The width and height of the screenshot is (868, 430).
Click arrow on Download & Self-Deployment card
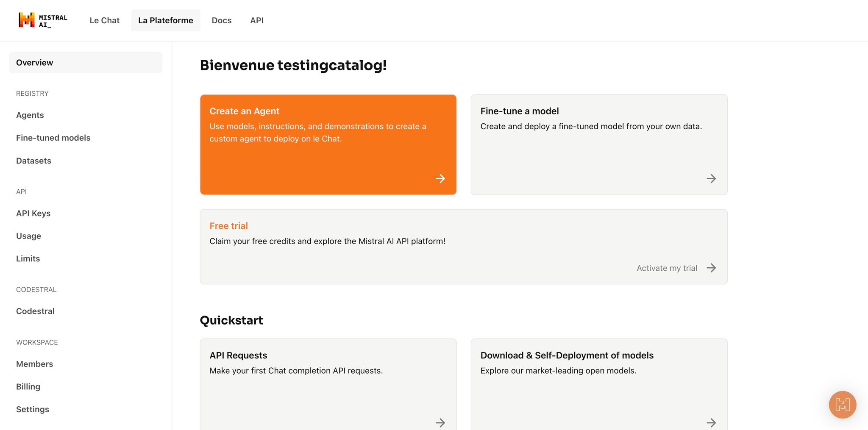(711, 422)
